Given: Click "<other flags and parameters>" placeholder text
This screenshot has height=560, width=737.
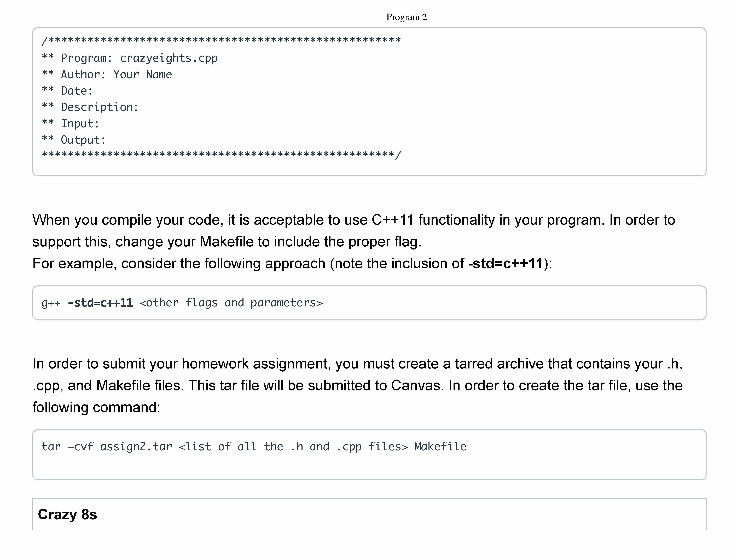Looking at the screenshot, I should point(231,303).
